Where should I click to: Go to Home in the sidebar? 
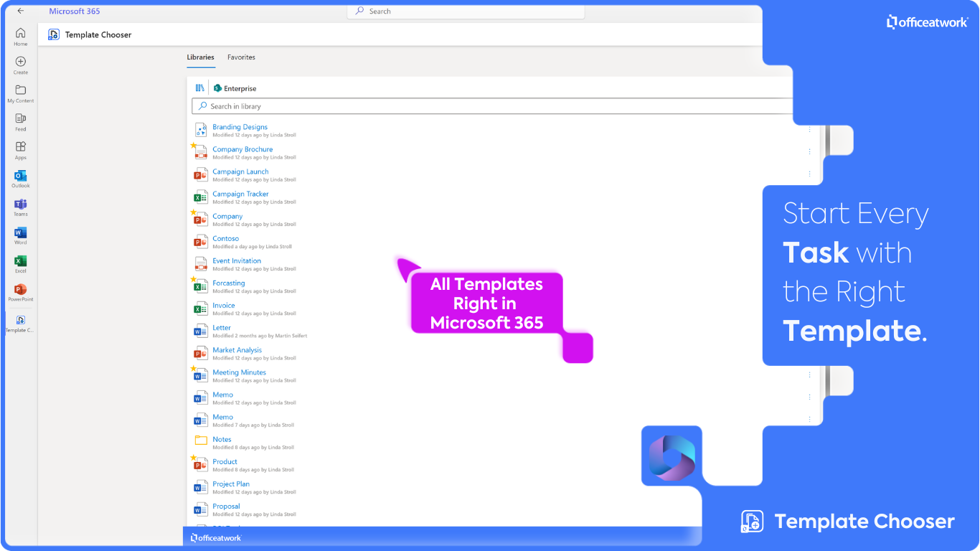point(21,37)
